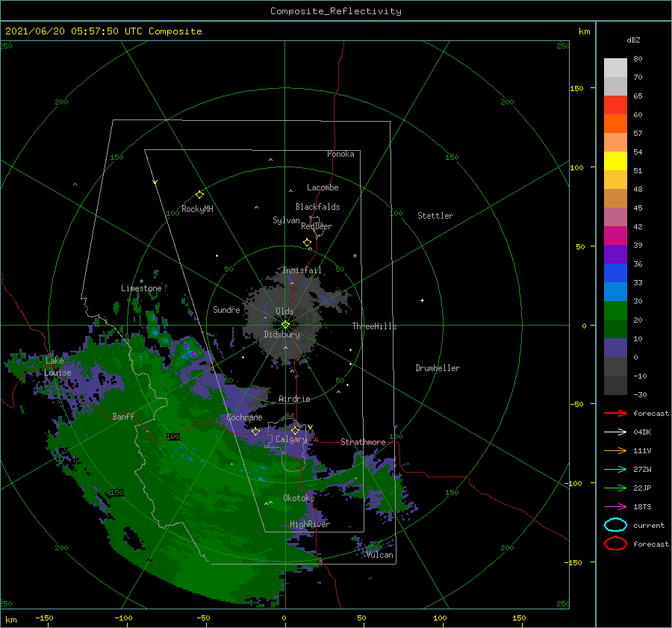The height and width of the screenshot is (628, 672).
Task: Click the white plus marker south of Stettler
Action: point(422,300)
